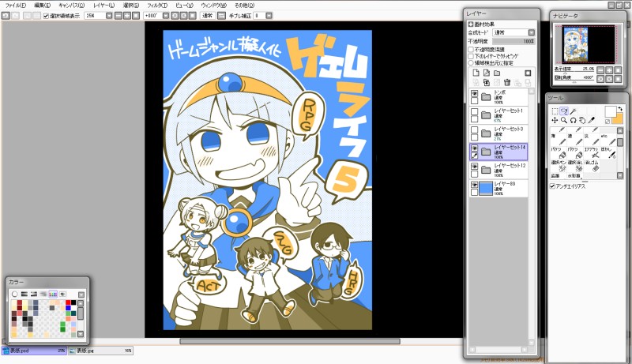This screenshot has height=364, width=632.
Task: Click 通常 mode button in toolbar
Action: (x=208, y=16)
